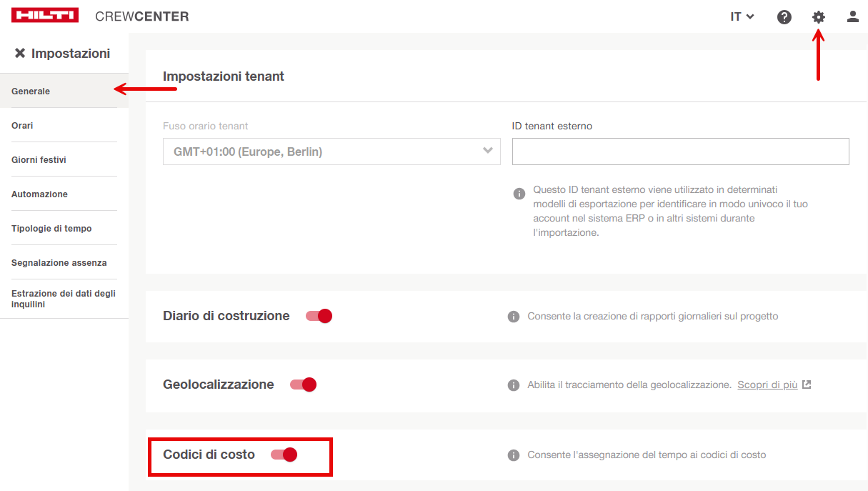
Task: Toggle Diario di costruzione switch
Action: (x=319, y=316)
